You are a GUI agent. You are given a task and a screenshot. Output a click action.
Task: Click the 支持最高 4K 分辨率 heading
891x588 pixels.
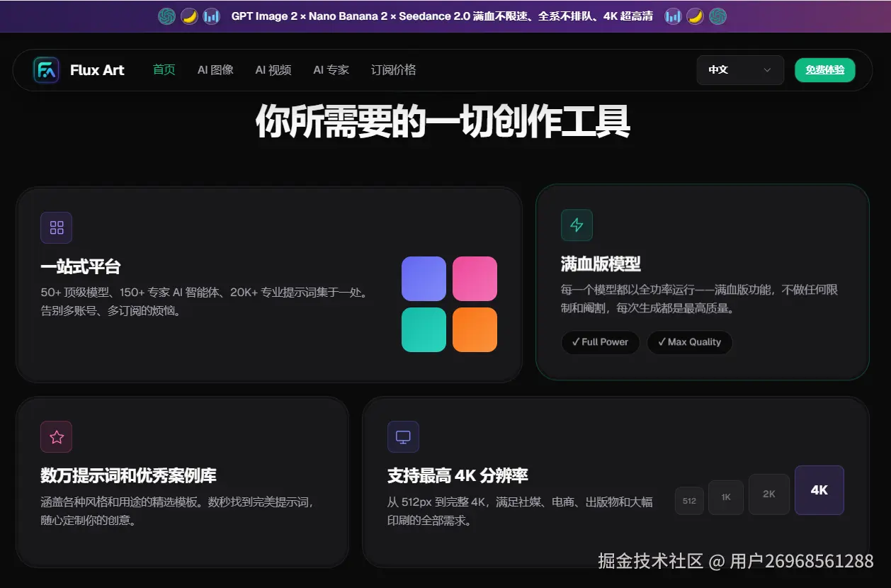pyautogui.click(x=458, y=476)
